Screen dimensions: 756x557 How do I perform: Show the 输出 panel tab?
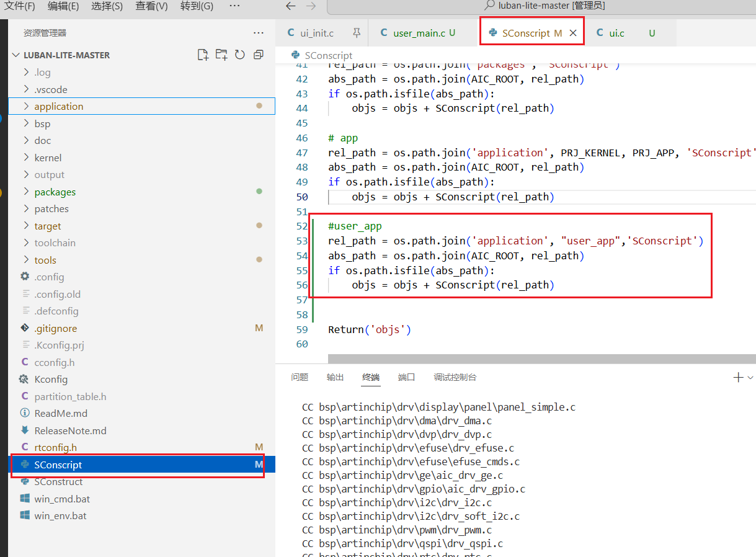336,377
